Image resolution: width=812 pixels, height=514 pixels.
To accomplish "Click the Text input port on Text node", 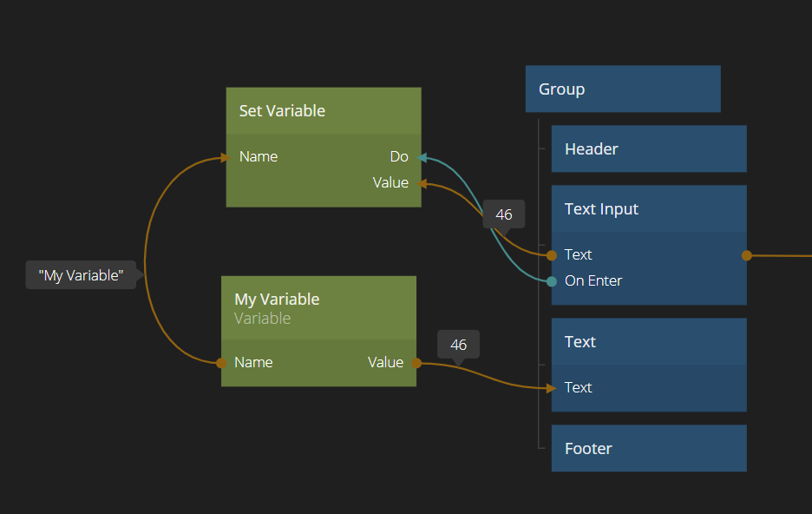I will (552, 388).
